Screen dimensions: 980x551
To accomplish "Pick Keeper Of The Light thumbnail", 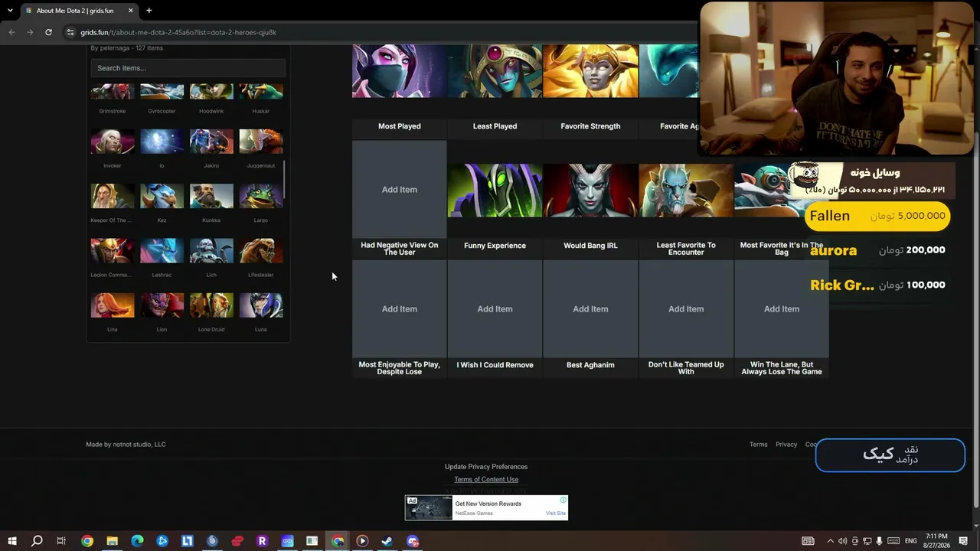I will click(113, 196).
